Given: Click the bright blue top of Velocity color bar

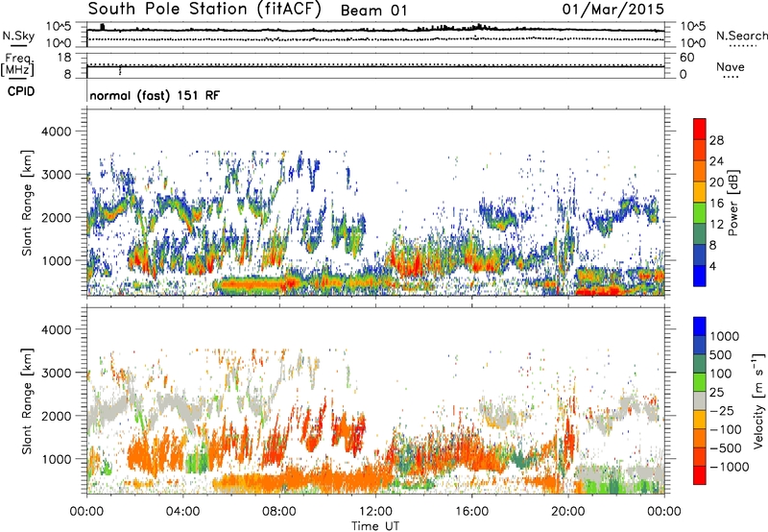Looking at the screenshot, I should pos(700,326).
